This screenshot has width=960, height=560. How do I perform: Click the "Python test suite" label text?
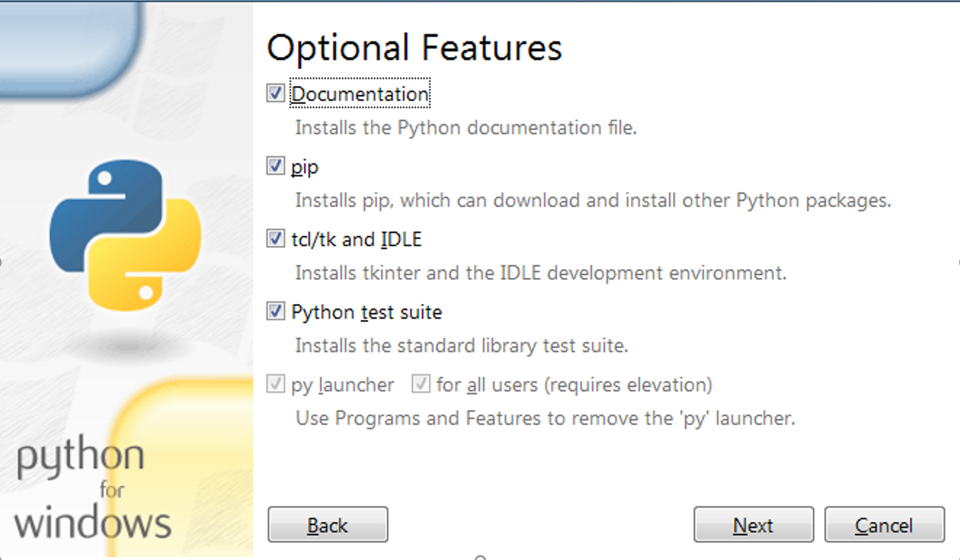point(367,312)
